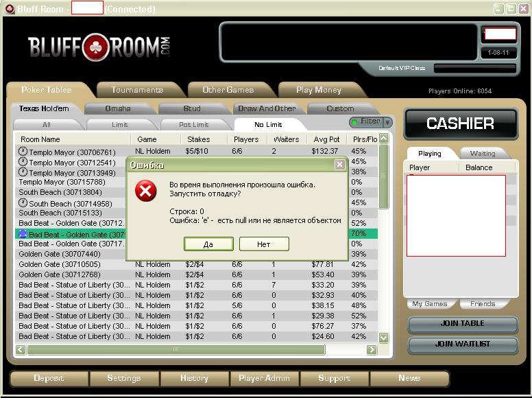Open the Deposit section
This screenshot has height=398, width=532.
pyautogui.click(x=49, y=378)
